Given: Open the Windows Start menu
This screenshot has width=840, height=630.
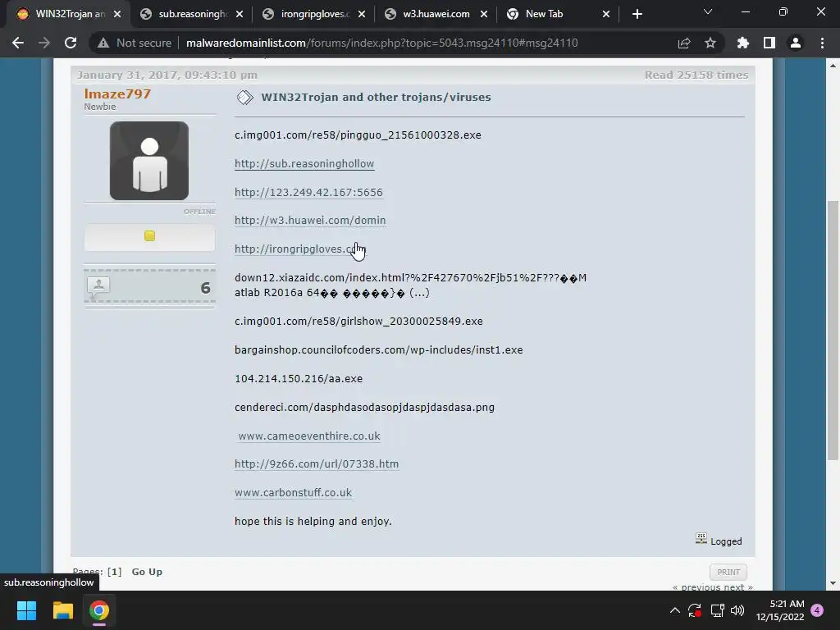Looking at the screenshot, I should [x=26, y=610].
